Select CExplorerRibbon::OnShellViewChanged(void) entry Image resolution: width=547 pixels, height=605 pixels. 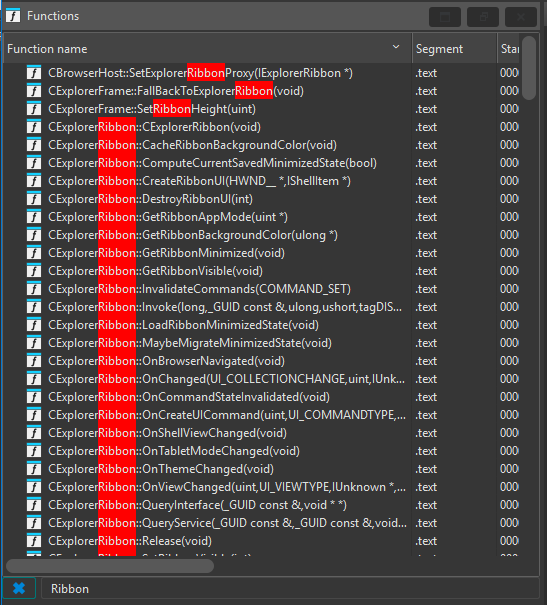[167, 433]
